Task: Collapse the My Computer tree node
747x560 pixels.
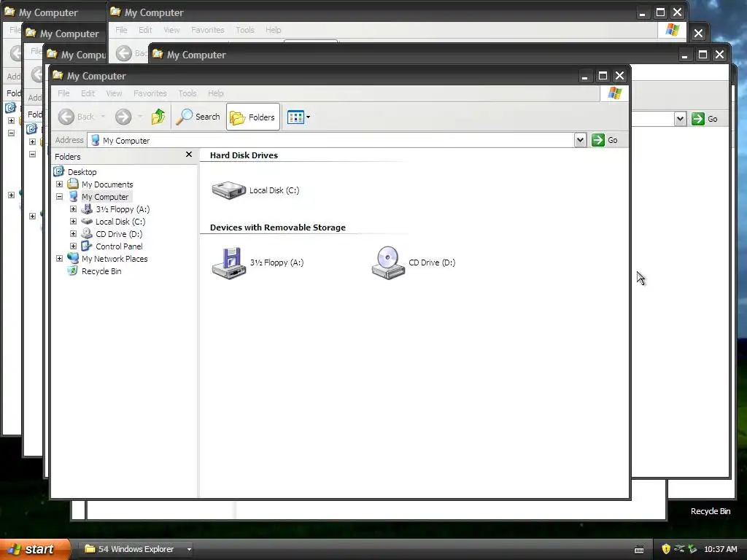Action: (60, 197)
